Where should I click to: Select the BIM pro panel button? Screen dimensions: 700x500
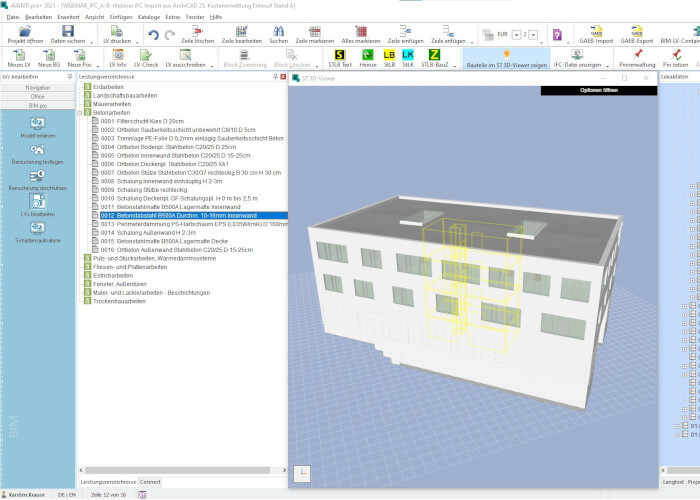coord(38,106)
